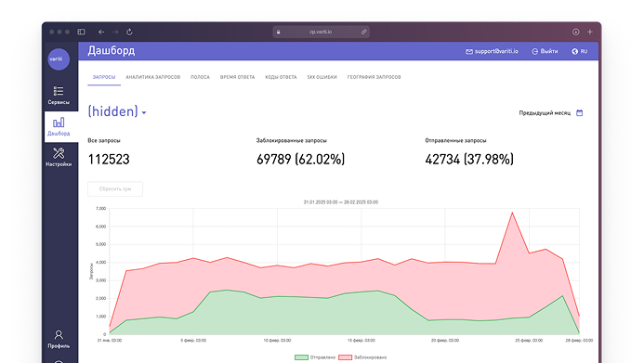This screenshot has height=363, width=644.
Task: Click the link icon in address bar
Action: point(364,32)
